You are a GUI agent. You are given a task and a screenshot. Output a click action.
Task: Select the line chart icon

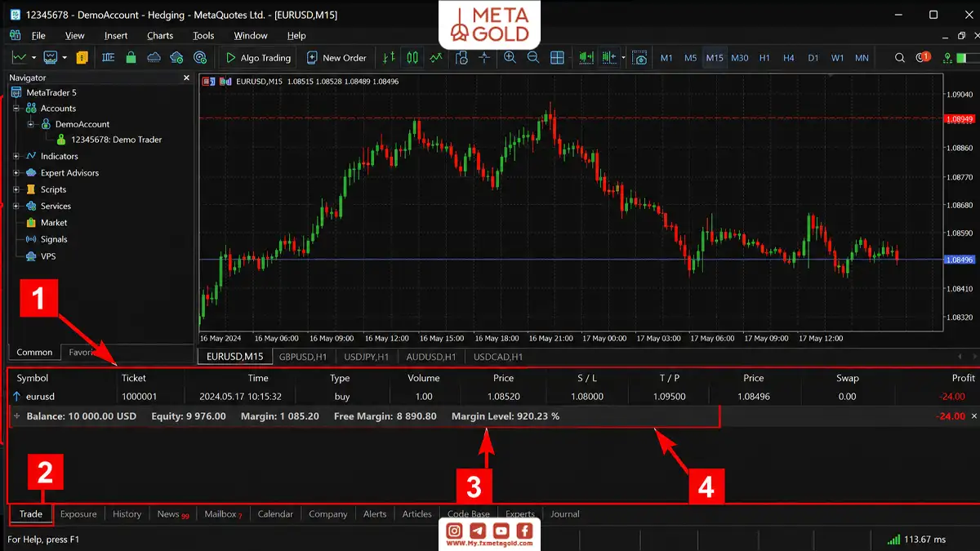[x=436, y=58]
